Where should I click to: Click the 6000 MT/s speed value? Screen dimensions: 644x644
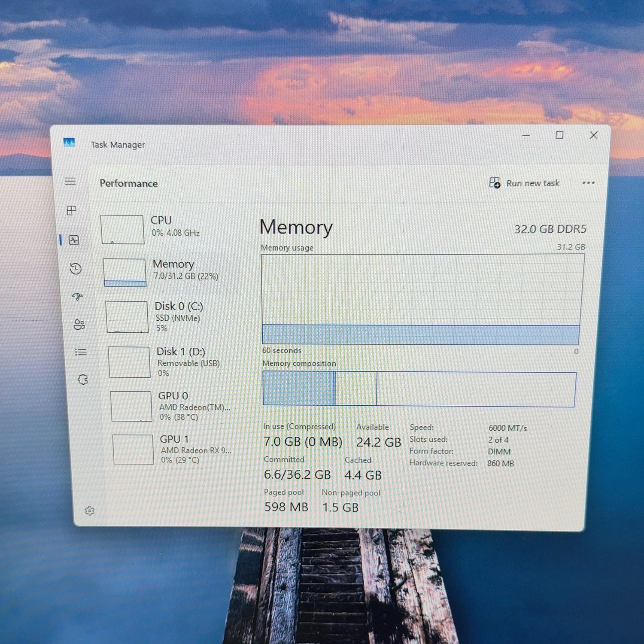[507, 428]
